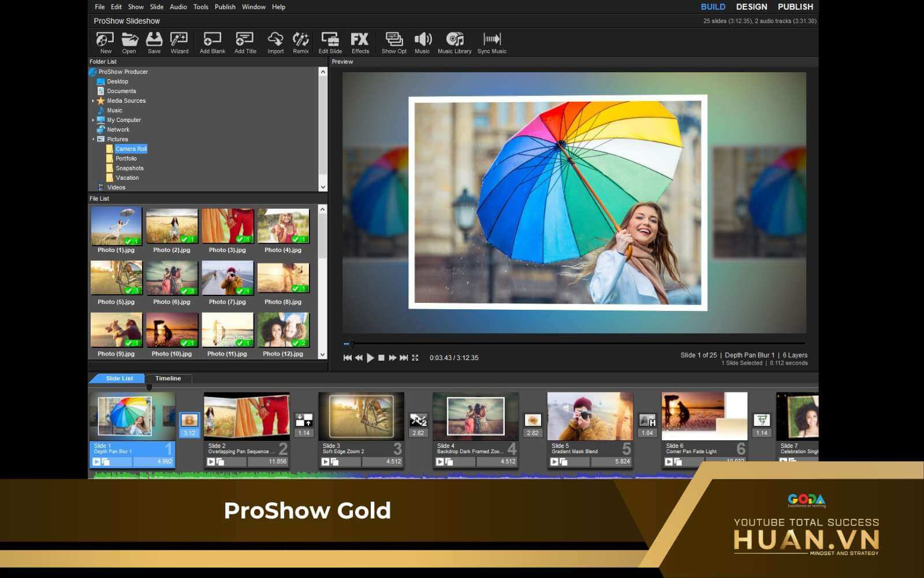Expand the Media Sources tree node
The height and width of the screenshot is (578, 924).
(x=93, y=101)
